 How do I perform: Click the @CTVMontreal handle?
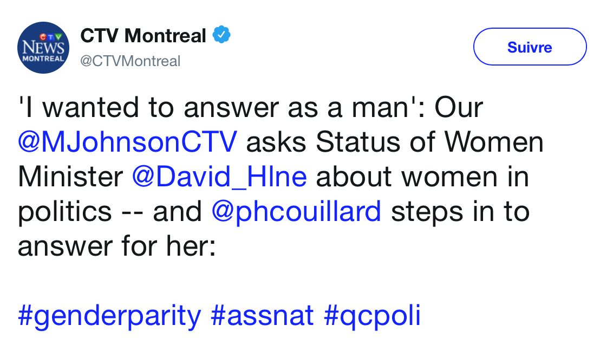130,61
